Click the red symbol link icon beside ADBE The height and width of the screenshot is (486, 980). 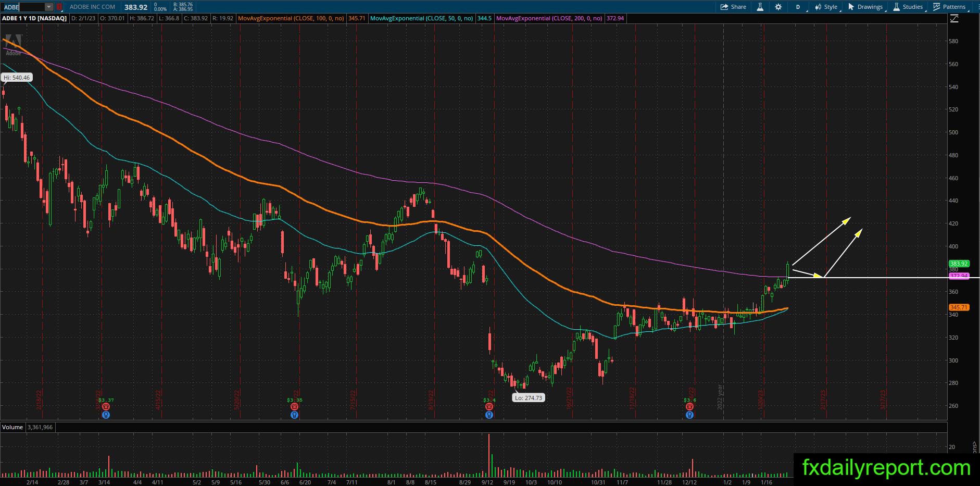pyautogui.click(x=59, y=7)
